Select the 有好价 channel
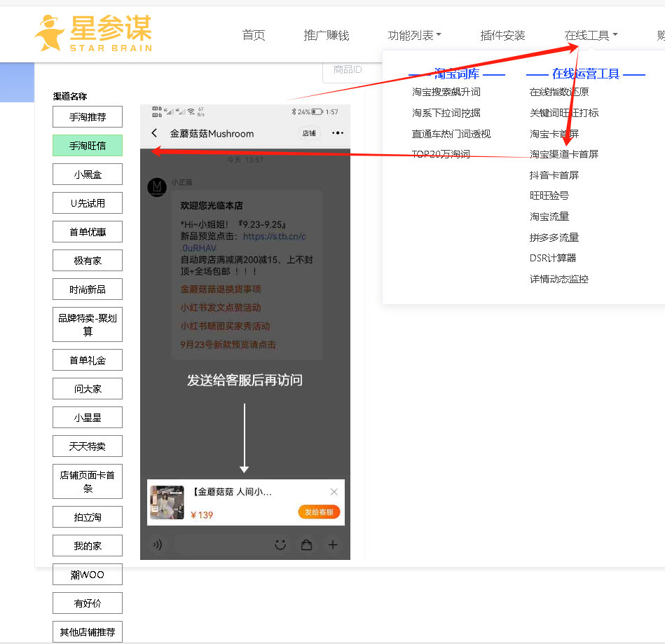Screen dimensions: 665x644 pos(88,603)
